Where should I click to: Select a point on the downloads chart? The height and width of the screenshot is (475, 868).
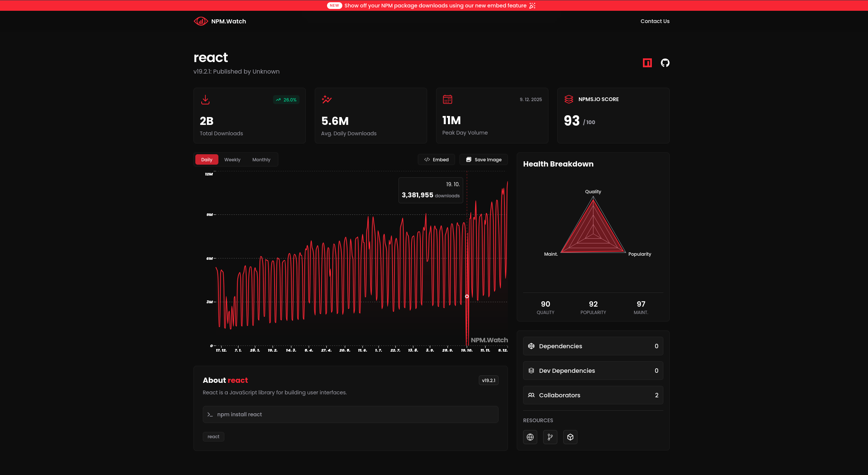pos(467,296)
